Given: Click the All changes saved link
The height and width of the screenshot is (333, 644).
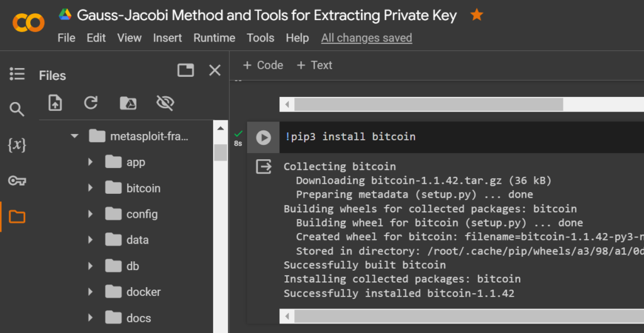Looking at the screenshot, I should [x=367, y=38].
